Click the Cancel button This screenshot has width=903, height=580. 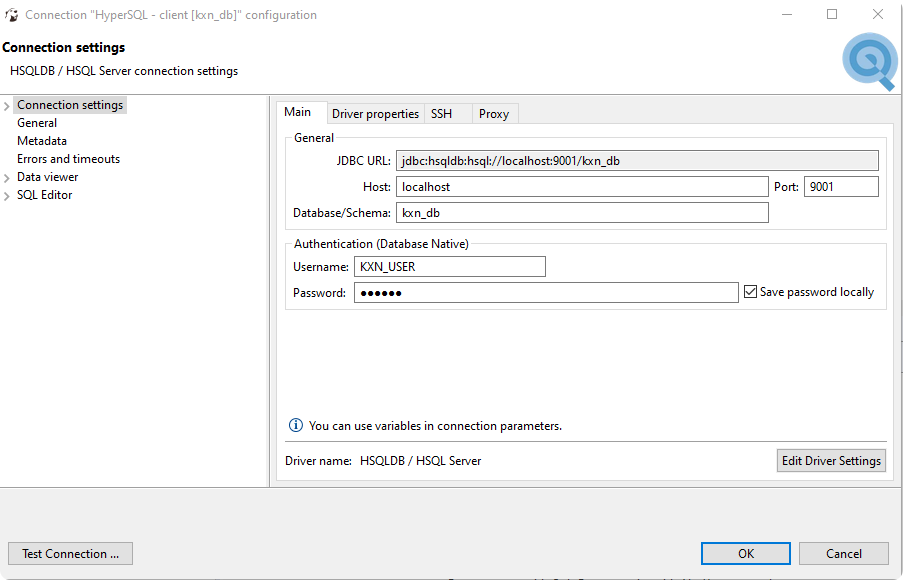844,554
